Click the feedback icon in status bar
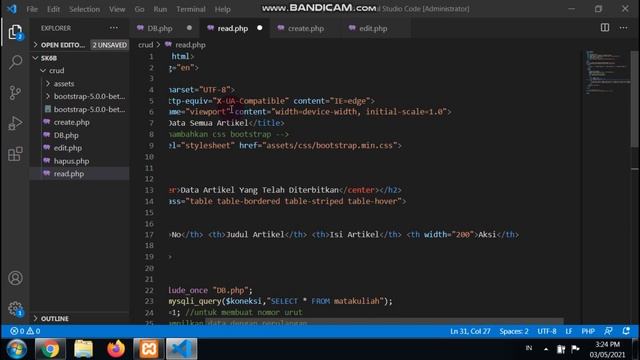Screen dimensions: 640x360 point(608,331)
